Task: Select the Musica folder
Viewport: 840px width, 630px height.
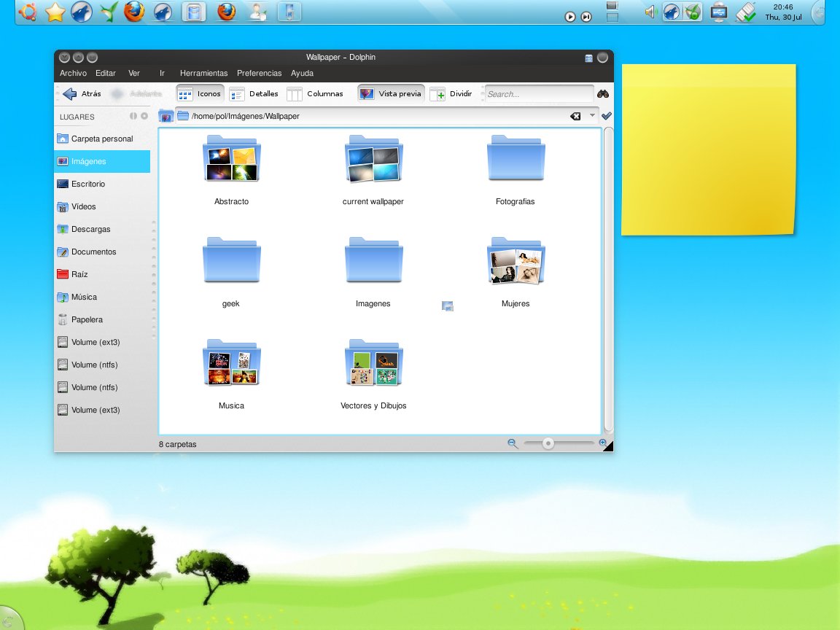Action: point(231,373)
